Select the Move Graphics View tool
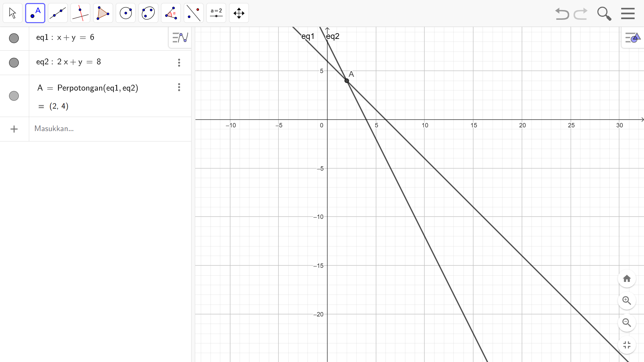The width and height of the screenshot is (644, 362). 239,13
